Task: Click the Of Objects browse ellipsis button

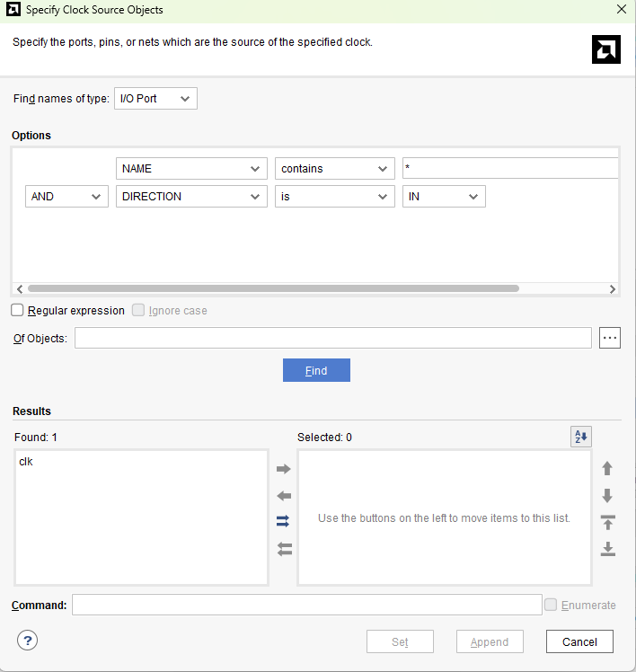Action: (610, 338)
